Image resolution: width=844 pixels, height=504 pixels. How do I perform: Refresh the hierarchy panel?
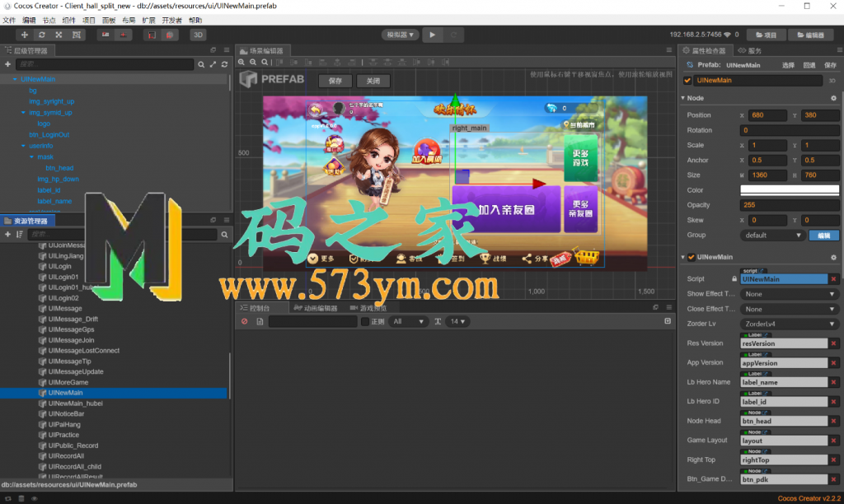coord(224,64)
